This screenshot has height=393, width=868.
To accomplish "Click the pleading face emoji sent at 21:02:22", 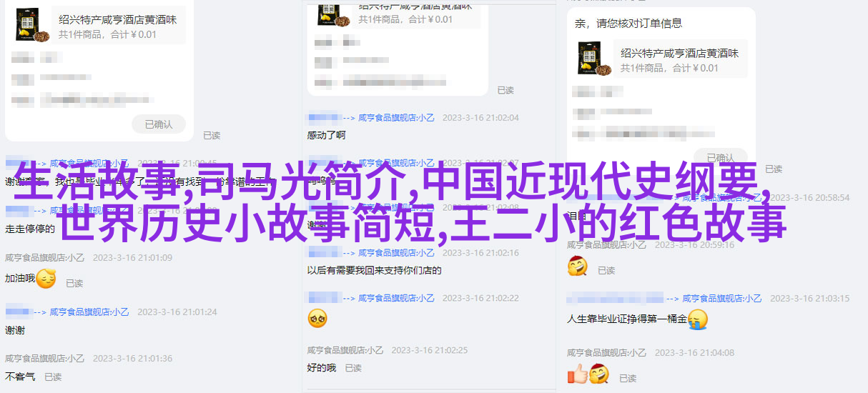I will [317, 319].
